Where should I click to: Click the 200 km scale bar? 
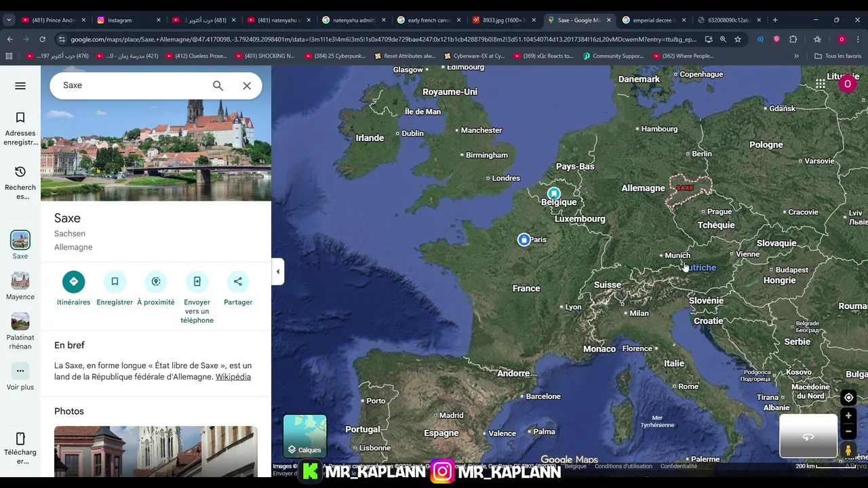(x=827, y=466)
